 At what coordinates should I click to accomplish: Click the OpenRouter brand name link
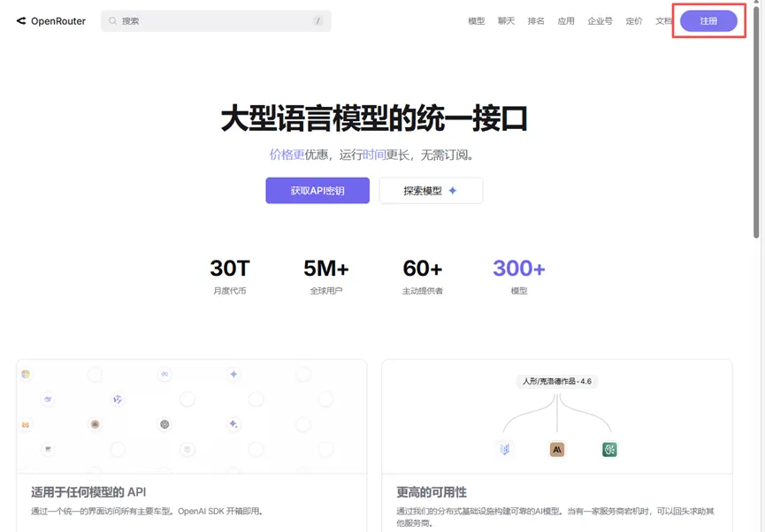coord(58,21)
